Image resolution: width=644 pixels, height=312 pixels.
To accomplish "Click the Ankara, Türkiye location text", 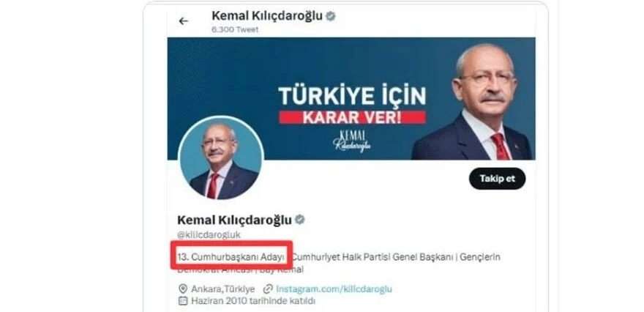I will [223, 289].
